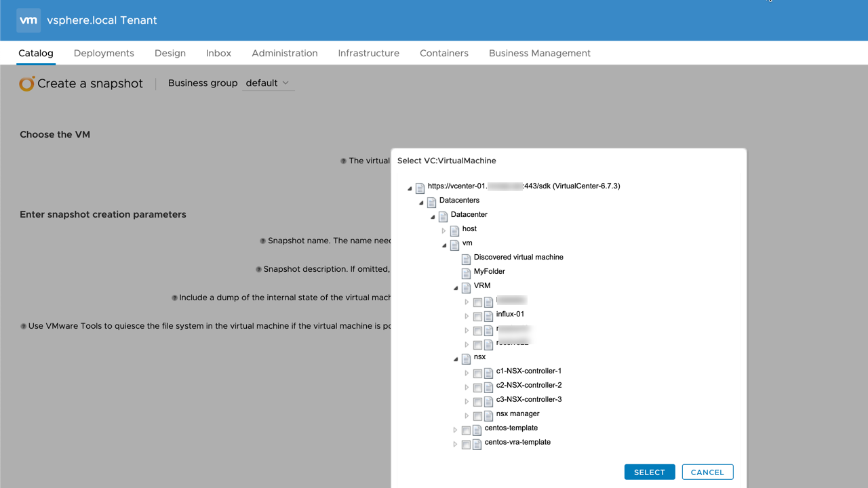Click the vsphere.local Tenant title
Viewport: 868px width, 488px height.
[x=102, y=20]
